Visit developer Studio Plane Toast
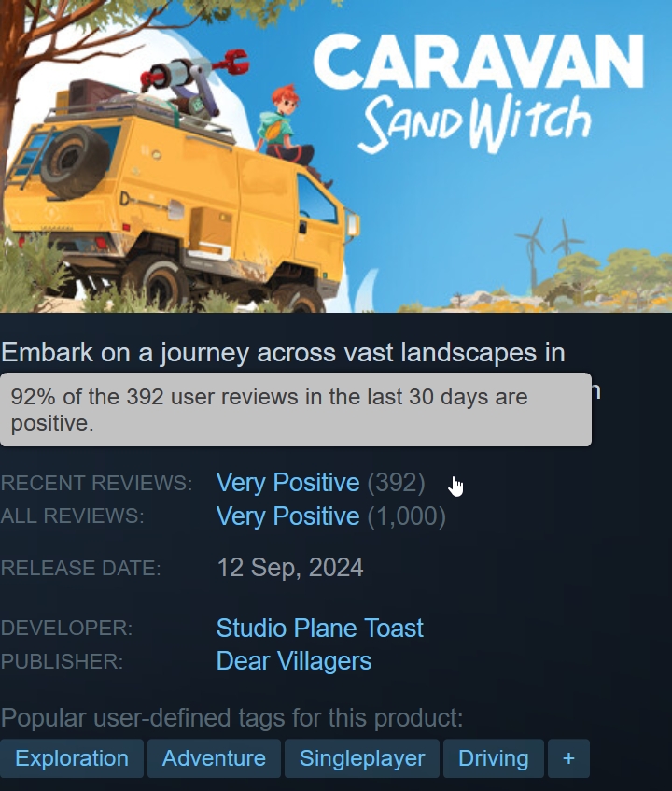The image size is (672, 791). (319, 629)
